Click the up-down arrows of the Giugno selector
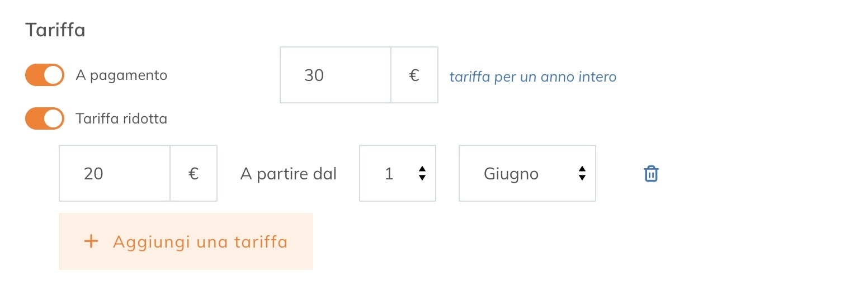The image size is (868, 285). (582, 174)
